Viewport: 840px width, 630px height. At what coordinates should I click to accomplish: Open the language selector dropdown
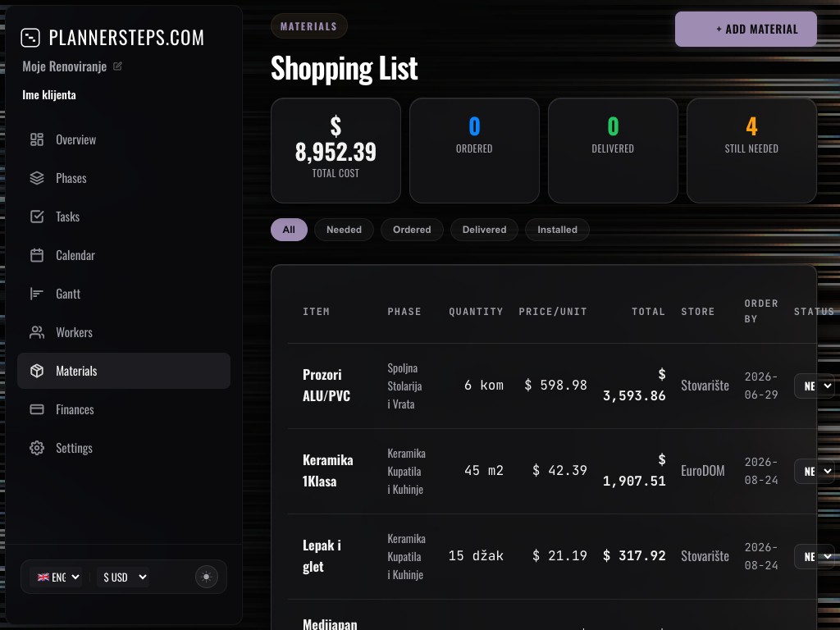coord(57,577)
